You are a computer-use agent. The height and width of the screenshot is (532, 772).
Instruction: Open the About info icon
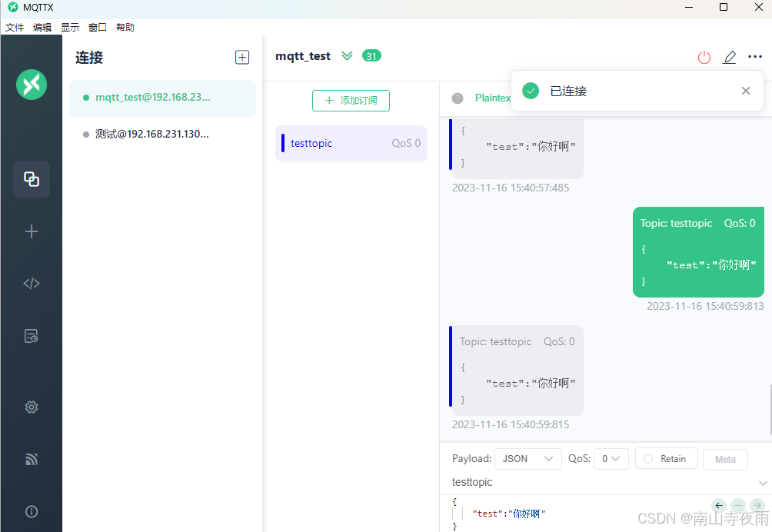click(x=32, y=512)
